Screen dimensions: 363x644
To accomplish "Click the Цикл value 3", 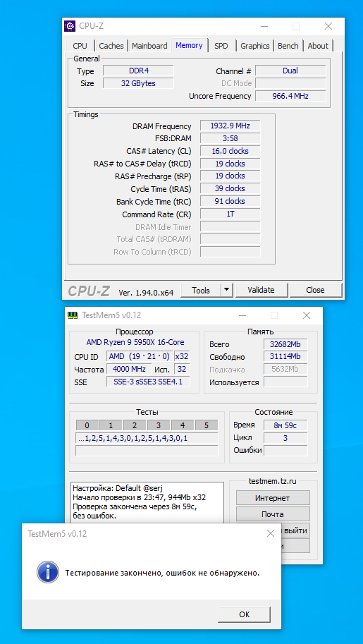I will click(x=285, y=438).
